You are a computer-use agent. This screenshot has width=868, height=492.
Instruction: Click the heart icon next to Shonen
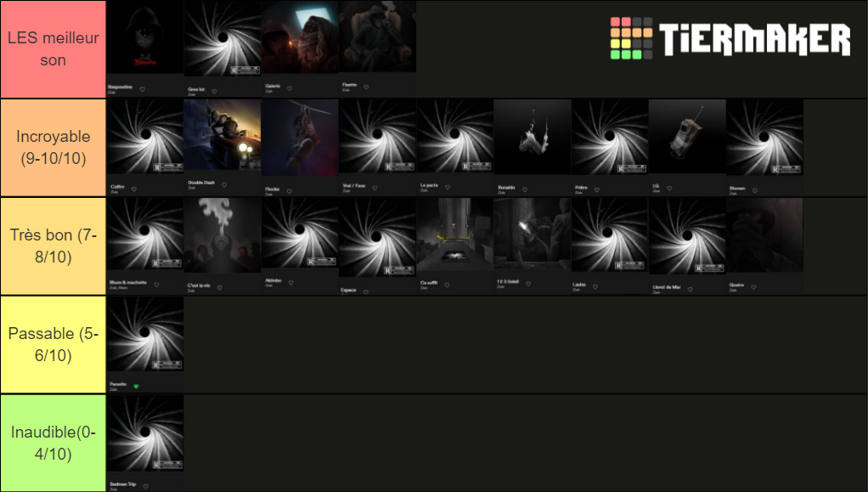pyautogui.click(x=755, y=190)
